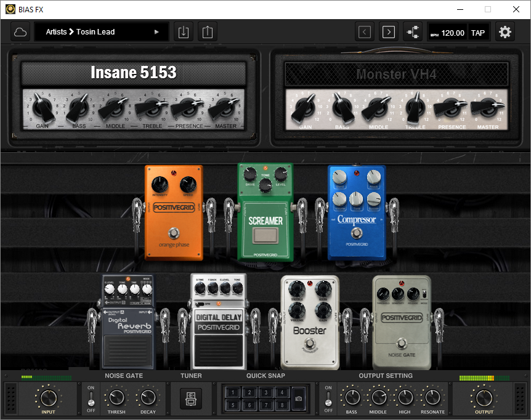Toggle the Digital Reverb pedal footswitch
Screen dimensions: 531x420
128,350
